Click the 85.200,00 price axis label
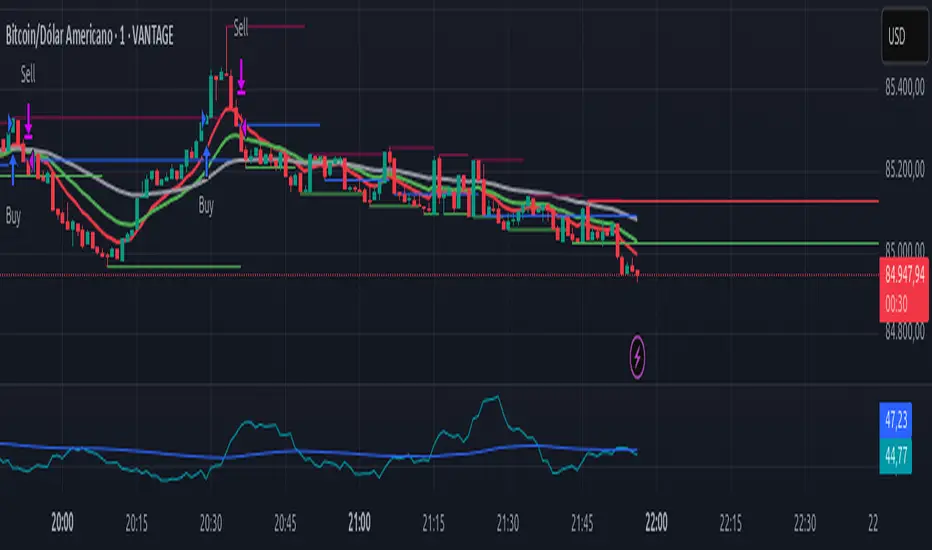 tap(904, 170)
